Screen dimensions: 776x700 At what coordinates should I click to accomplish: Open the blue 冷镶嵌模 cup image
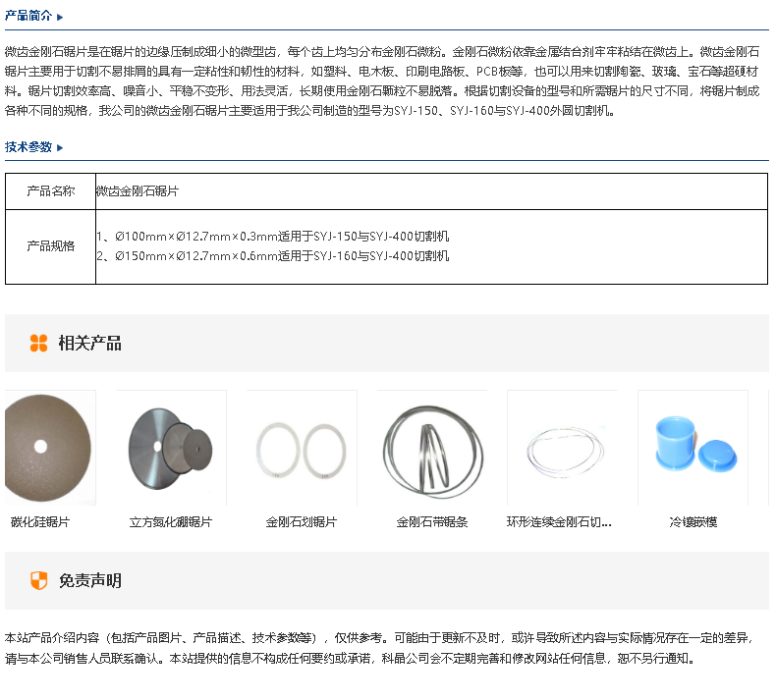tap(693, 448)
